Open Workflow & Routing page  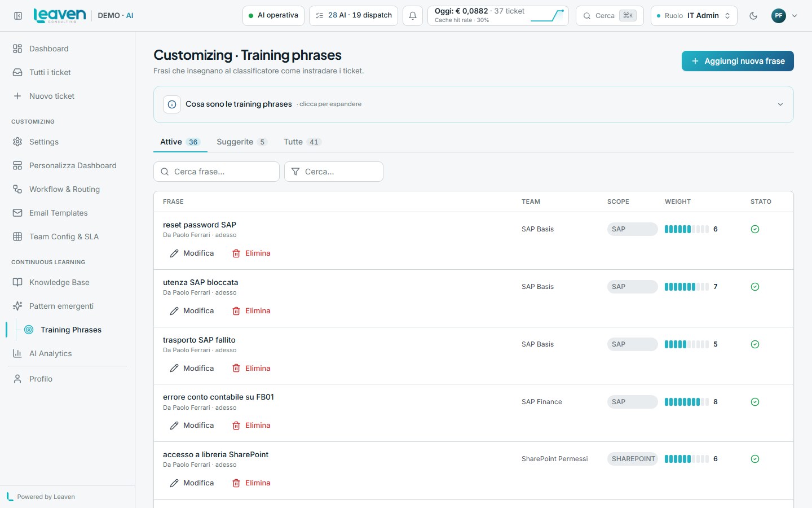68,189
